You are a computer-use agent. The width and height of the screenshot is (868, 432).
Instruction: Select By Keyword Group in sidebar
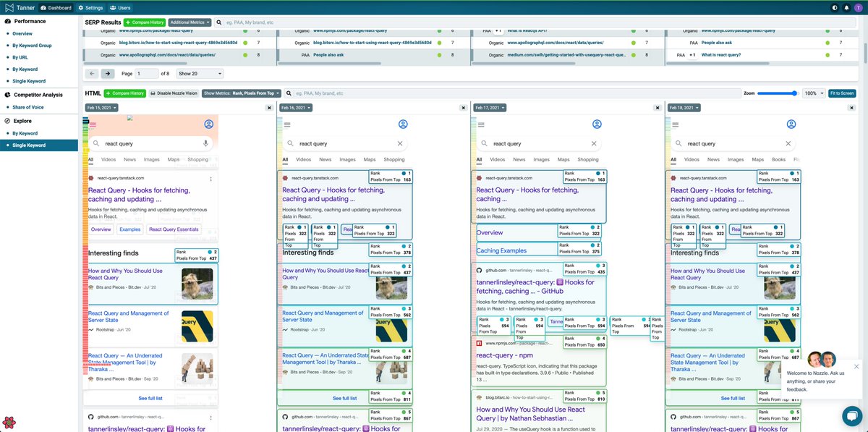[32, 45]
